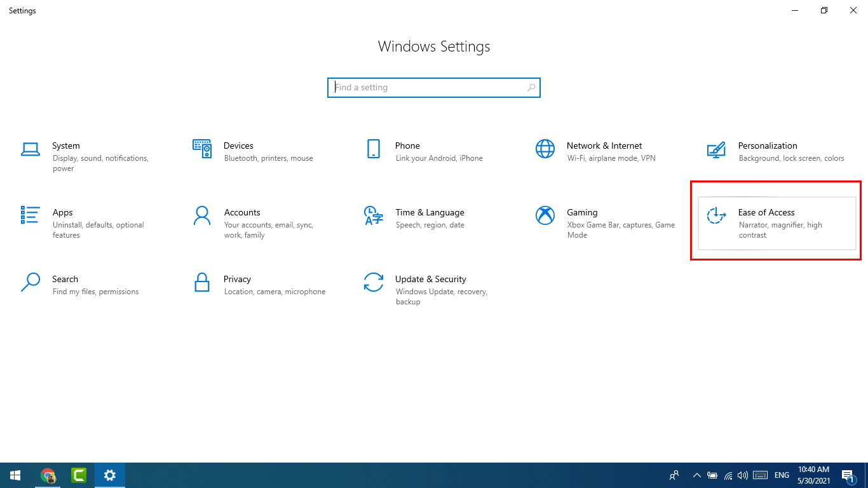Open Update & Security refresh icon
This screenshot has width=868, height=488.
pyautogui.click(x=374, y=282)
